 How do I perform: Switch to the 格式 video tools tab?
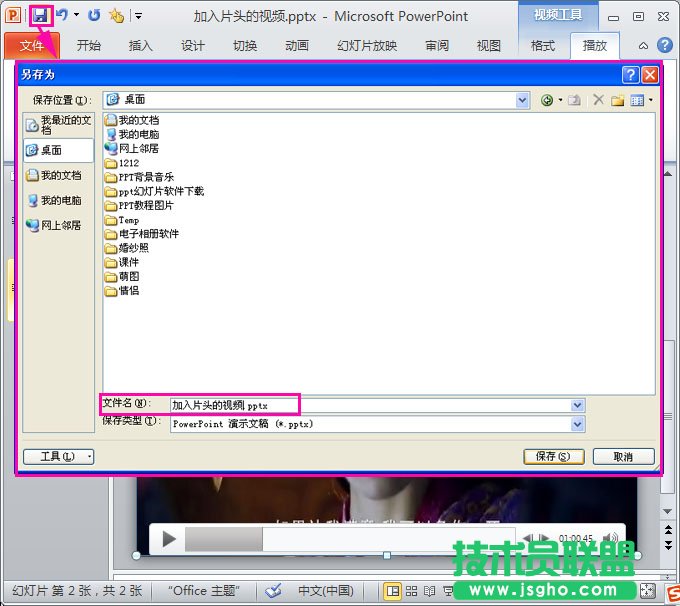pos(543,45)
